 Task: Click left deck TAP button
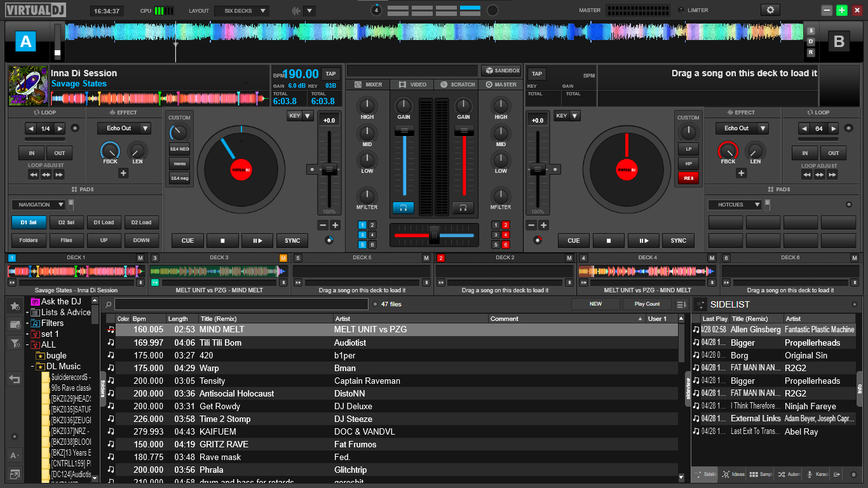(x=330, y=74)
